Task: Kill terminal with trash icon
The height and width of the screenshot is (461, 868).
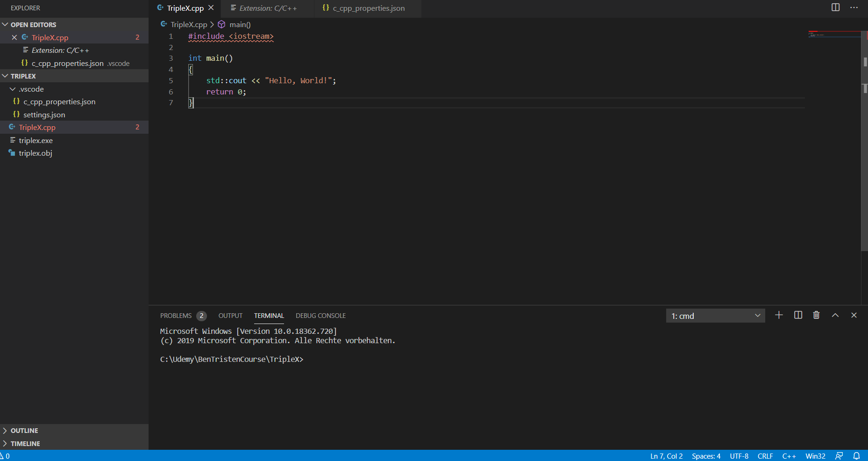Action: (816, 315)
